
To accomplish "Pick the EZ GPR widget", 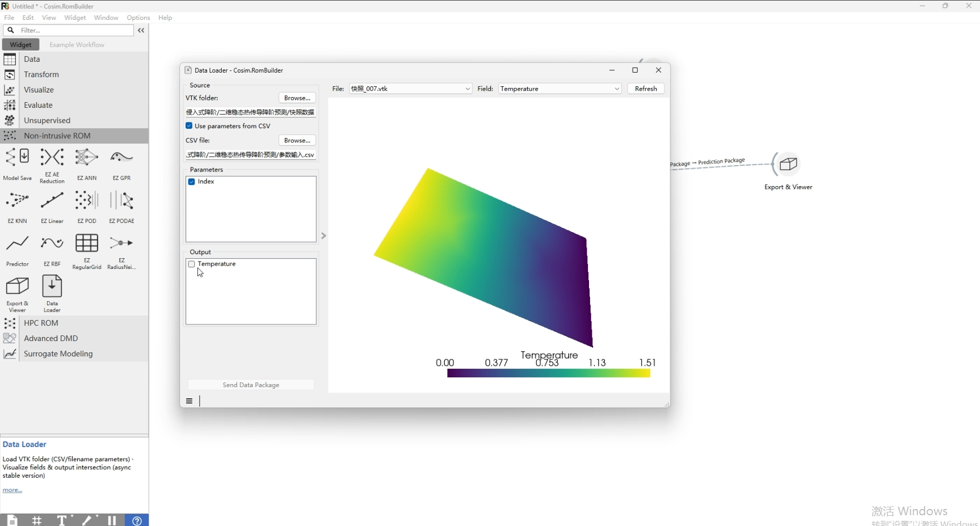I will pos(121,165).
